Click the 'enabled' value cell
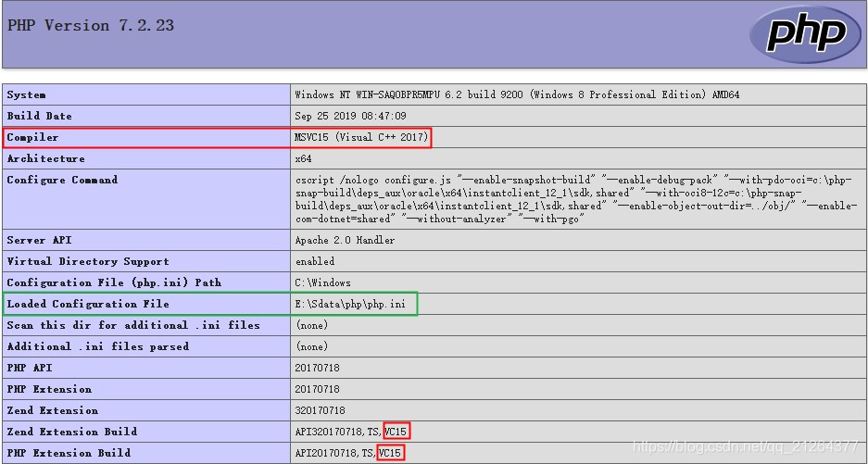Viewport: 868px width, 464px height. coord(578,261)
